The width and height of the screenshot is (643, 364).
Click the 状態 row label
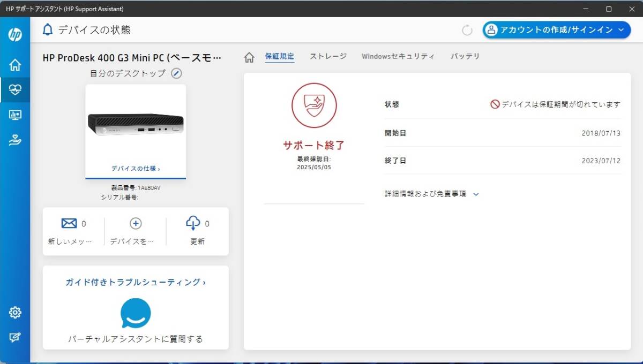pyautogui.click(x=392, y=104)
